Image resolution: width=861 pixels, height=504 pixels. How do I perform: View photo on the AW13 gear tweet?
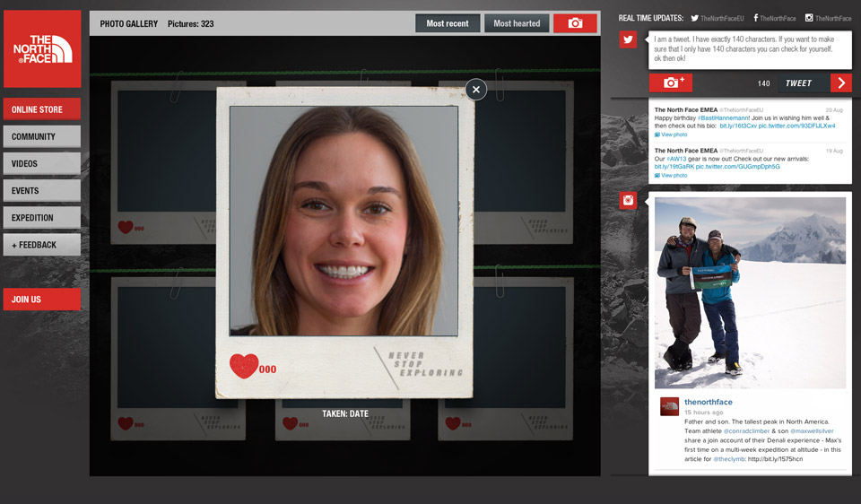[x=671, y=176]
